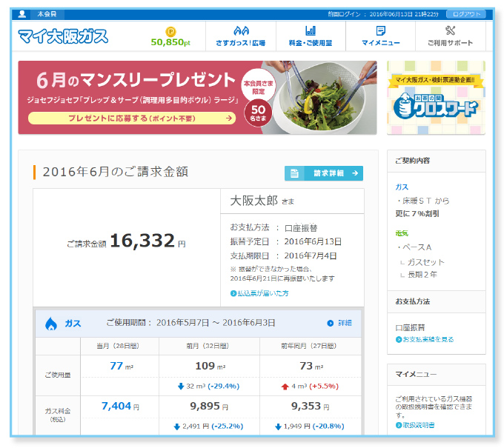504x448 pixels.
Task: Click the ログアウト button
Action: (466, 14)
